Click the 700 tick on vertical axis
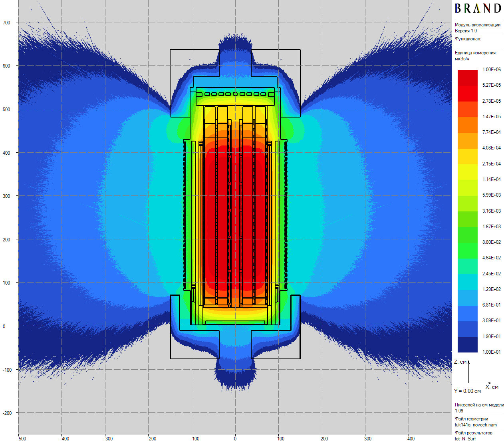 (x=7, y=23)
